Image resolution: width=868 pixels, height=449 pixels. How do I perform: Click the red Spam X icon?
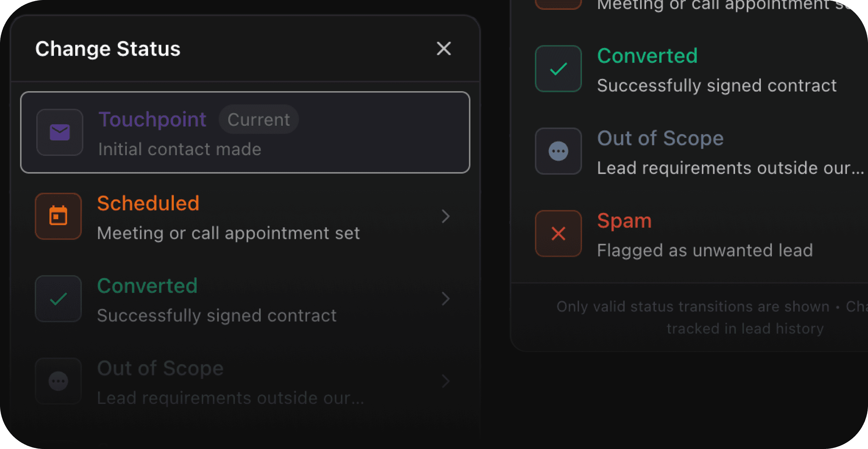pyautogui.click(x=558, y=233)
